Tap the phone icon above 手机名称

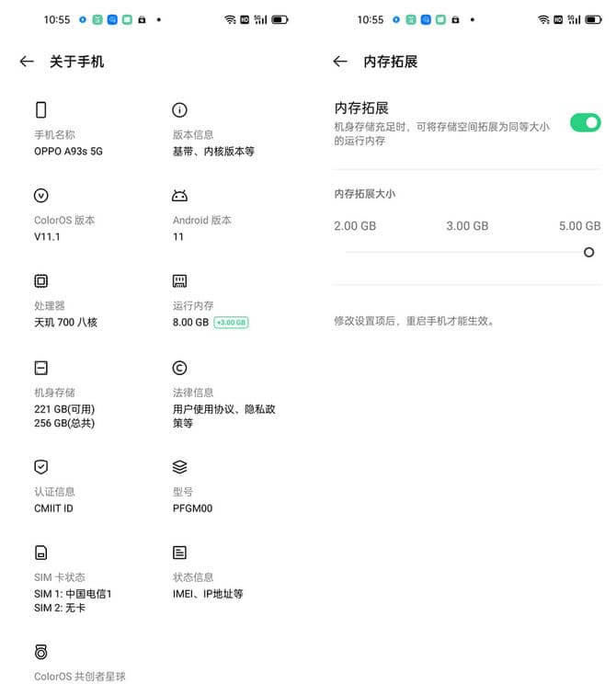(41, 110)
